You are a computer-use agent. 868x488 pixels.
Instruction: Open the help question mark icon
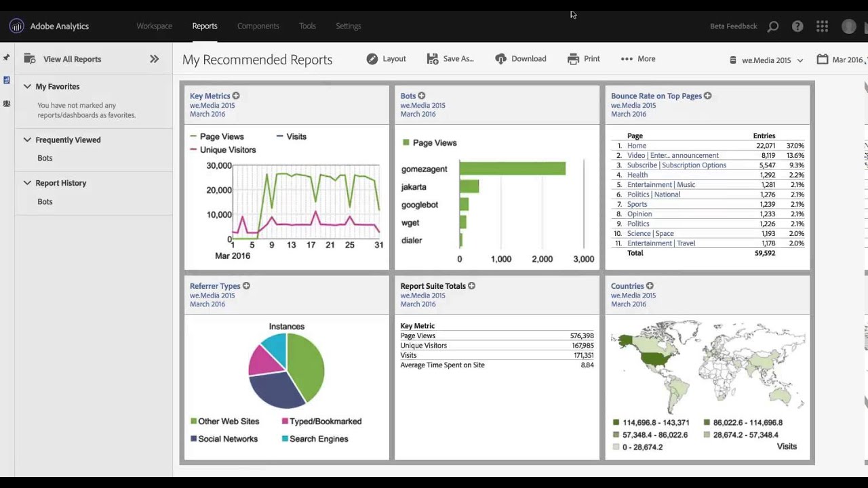[x=797, y=26]
